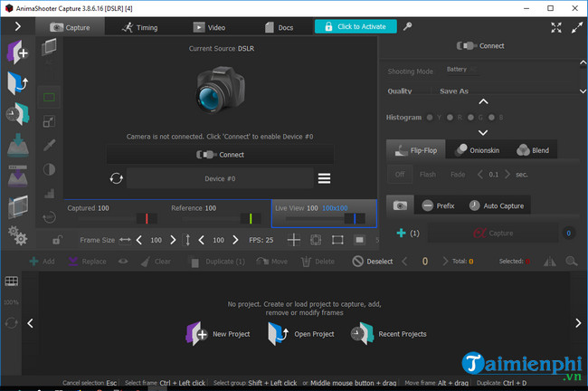Click the Live View opacity slider
Viewport: 588px width, 391px height.
325,219
